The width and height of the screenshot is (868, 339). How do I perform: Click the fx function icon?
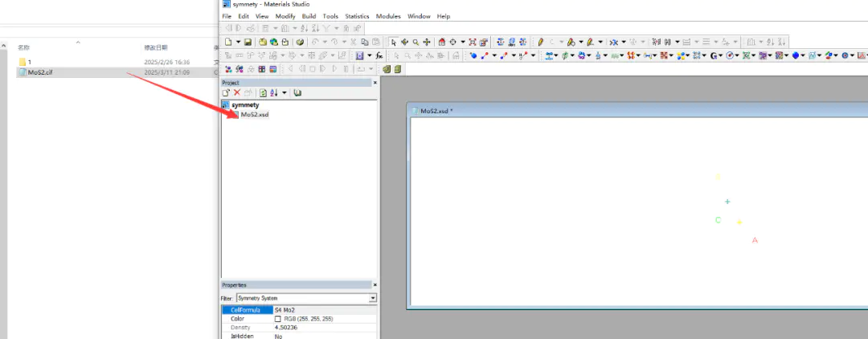[379, 55]
